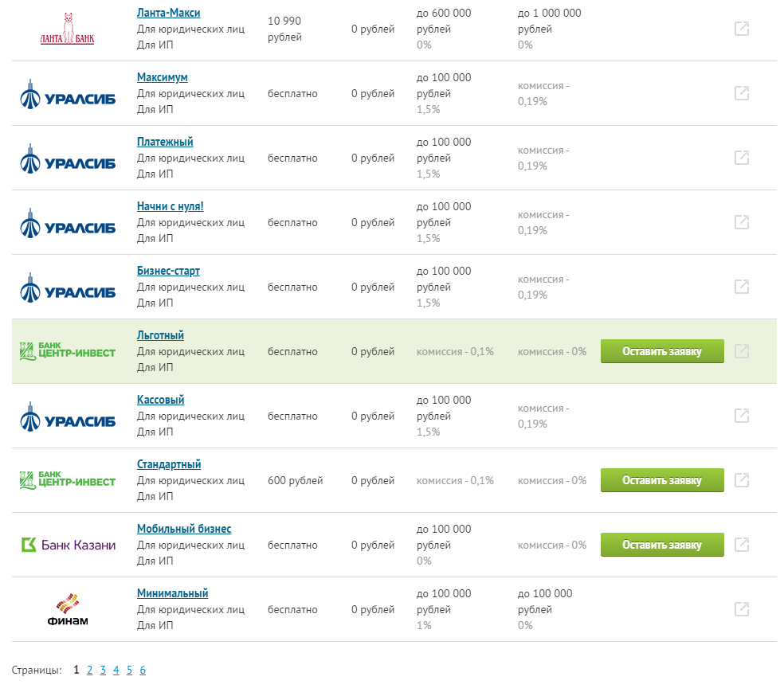Open the Ланта-Макси tariff link

(168, 13)
